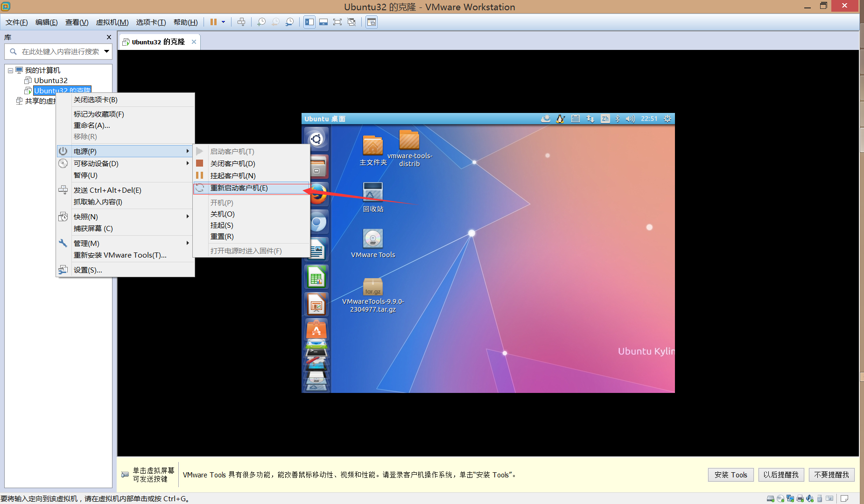
Task: Expand the 快照(N) submenu
Action: click(x=125, y=217)
